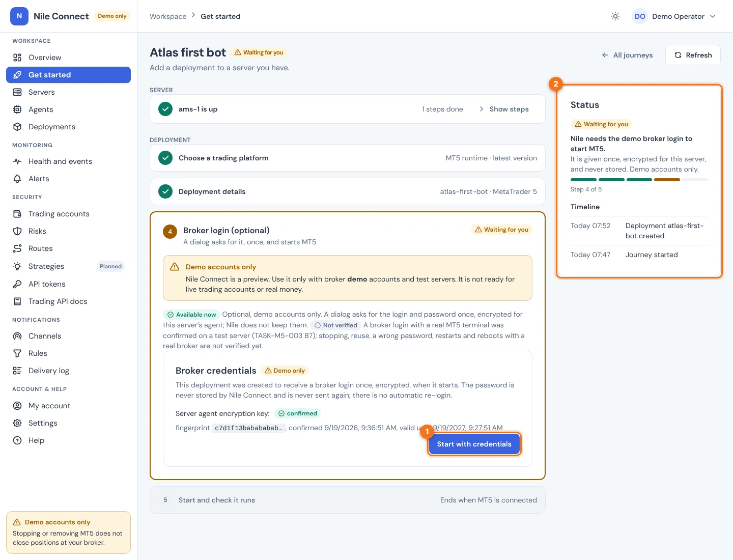
Task: Click the Workspace breadcrumb link
Action: pos(168,16)
